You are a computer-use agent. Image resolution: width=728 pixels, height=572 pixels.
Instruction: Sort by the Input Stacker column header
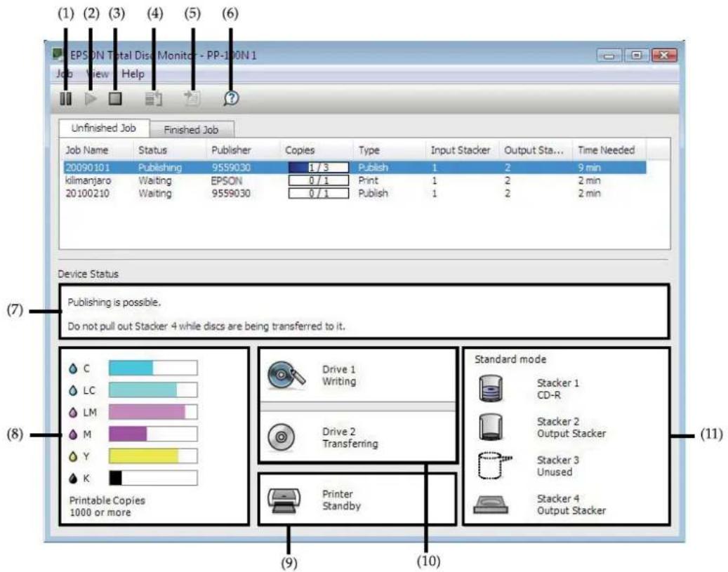pos(462,150)
